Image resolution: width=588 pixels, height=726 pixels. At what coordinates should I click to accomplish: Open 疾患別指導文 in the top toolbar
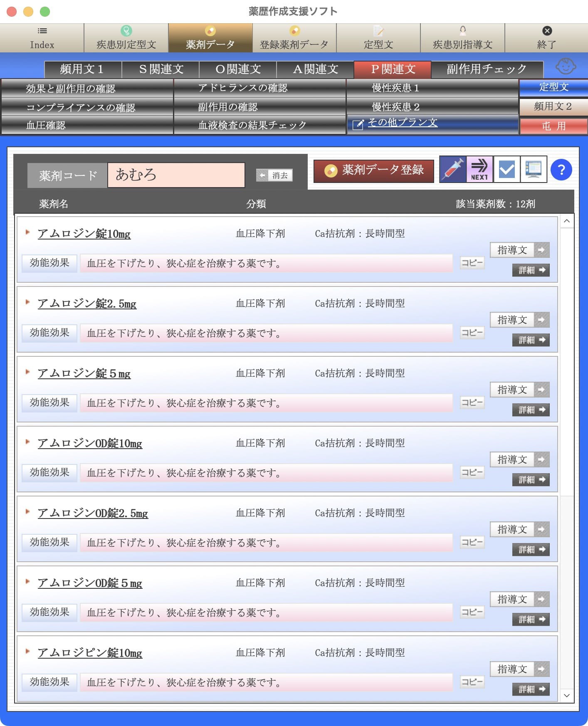[462, 38]
